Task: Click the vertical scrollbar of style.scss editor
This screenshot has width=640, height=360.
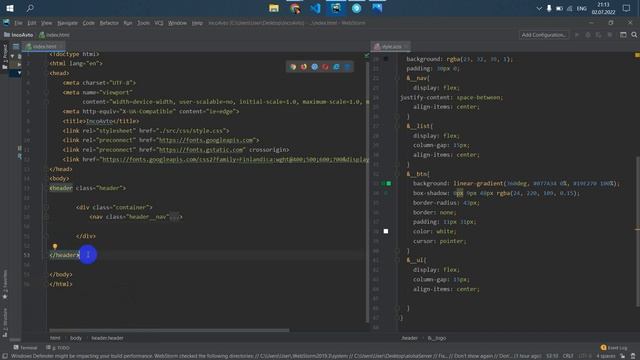Action: pos(638,231)
